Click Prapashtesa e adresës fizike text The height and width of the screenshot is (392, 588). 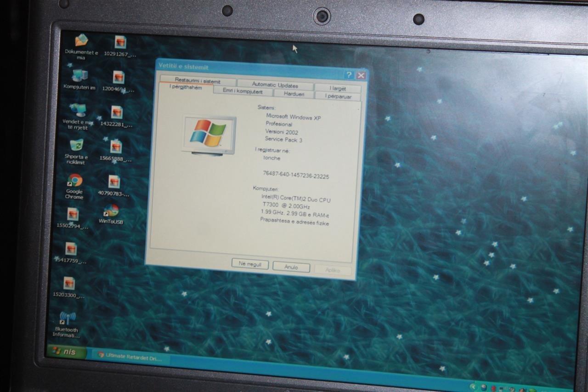294,222
